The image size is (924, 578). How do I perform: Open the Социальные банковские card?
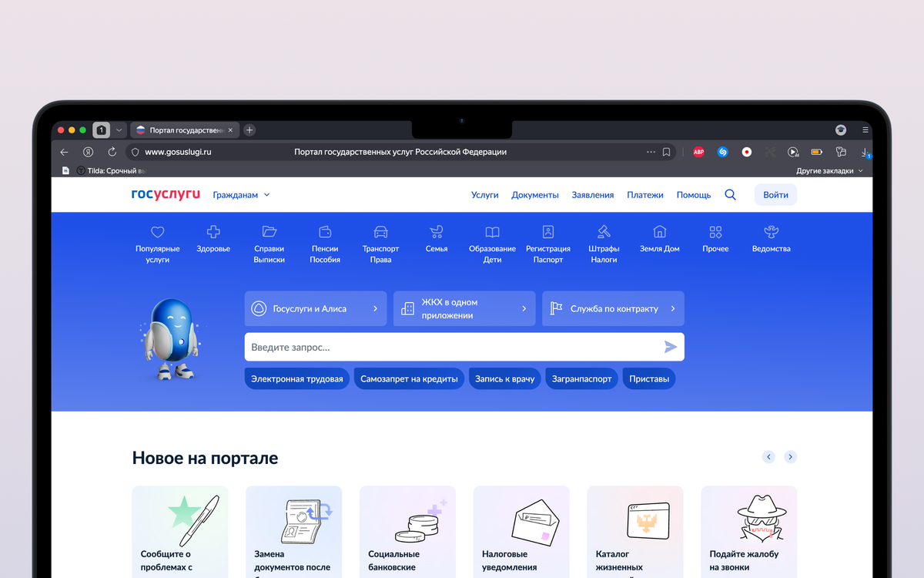pyautogui.click(x=407, y=532)
